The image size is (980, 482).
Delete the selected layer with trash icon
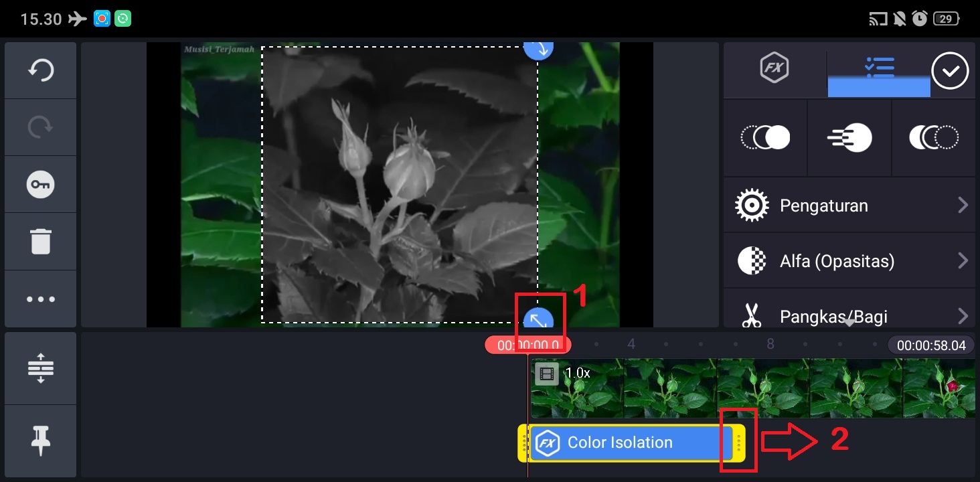[41, 241]
